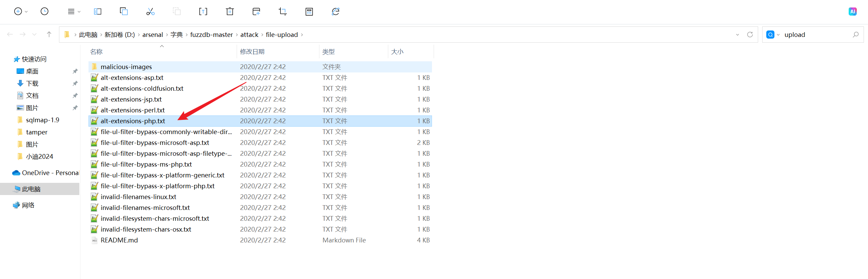This screenshot has height=279, width=868.
Task: Go up one folder level
Action: pyautogui.click(x=49, y=34)
